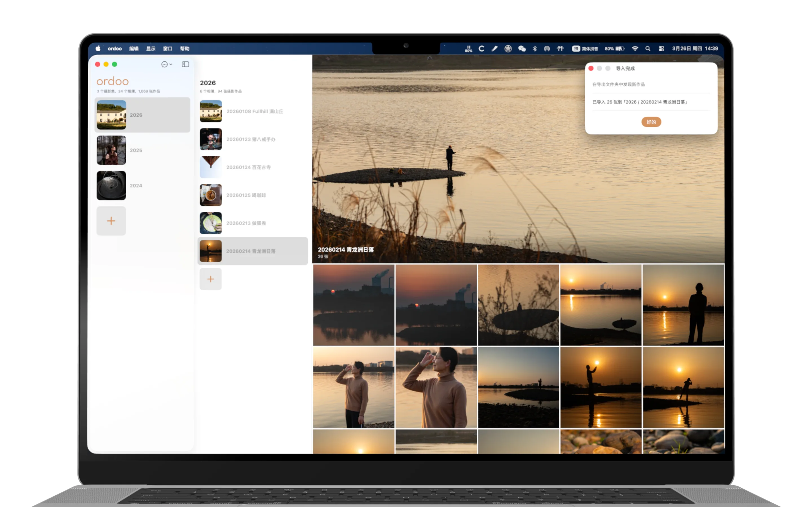The image size is (812, 507).
Task: Open the 帮助 menu
Action: (185, 49)
